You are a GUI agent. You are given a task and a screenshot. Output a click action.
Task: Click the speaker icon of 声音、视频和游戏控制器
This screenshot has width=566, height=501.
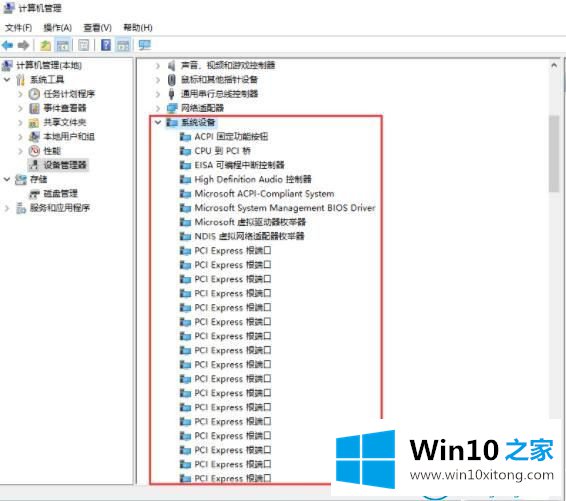(171, 65)
